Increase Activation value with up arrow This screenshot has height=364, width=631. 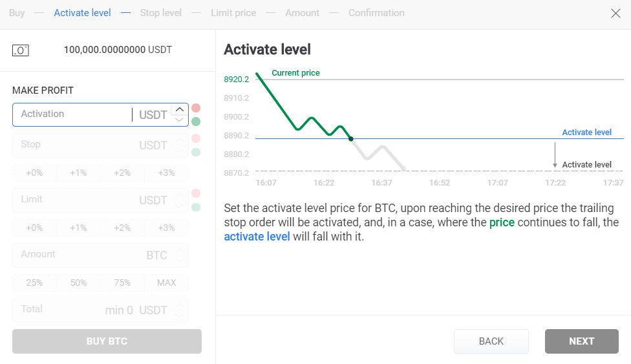[x=180, y=109]
